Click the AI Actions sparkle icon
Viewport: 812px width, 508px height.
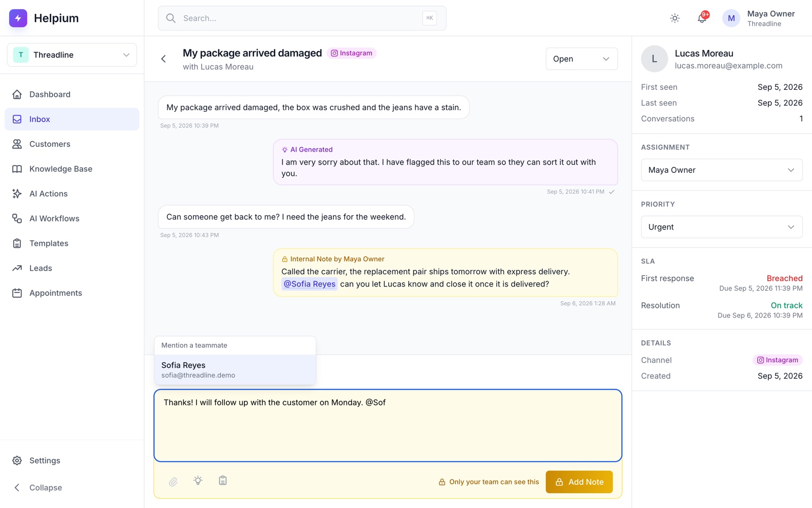coord(17,194)
